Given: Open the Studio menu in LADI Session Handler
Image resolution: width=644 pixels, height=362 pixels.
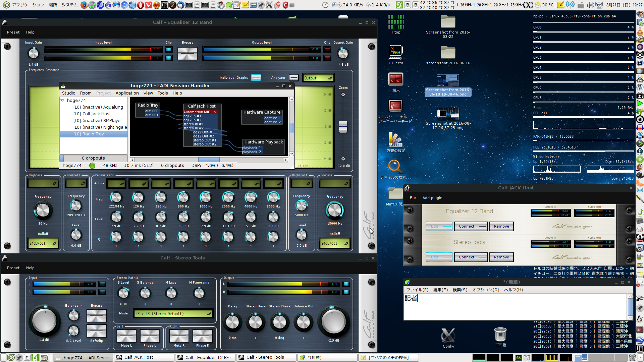Looking at the screenshot, I should point(68,93).
